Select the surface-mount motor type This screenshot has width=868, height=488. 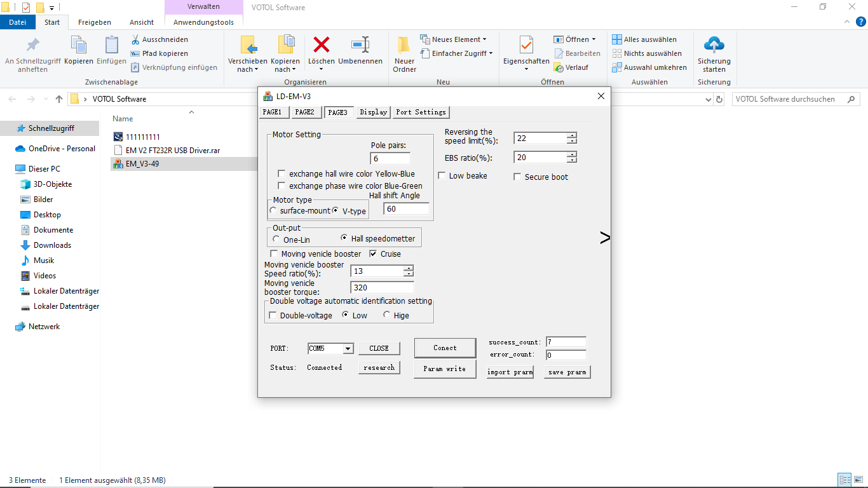[274, 211]
